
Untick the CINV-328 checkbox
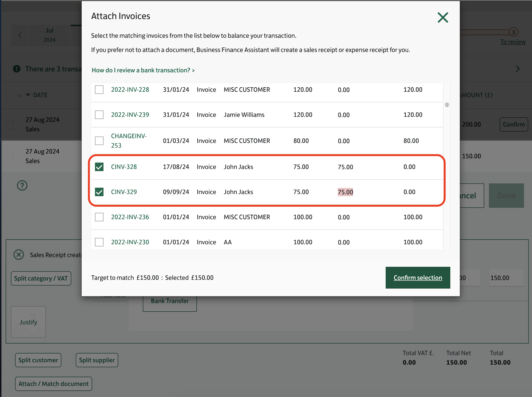[99, 167]
